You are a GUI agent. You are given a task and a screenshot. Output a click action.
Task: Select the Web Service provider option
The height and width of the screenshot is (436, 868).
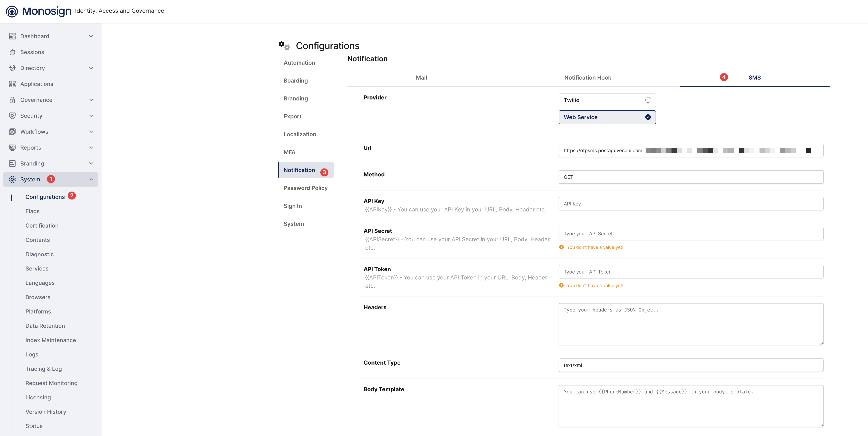click(x=607, y=117)
